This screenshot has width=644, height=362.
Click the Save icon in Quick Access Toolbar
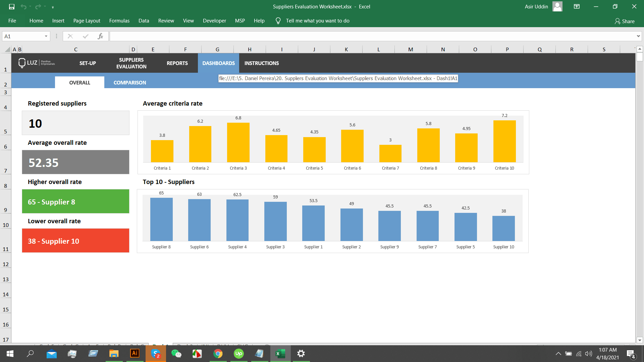point(11,6)
